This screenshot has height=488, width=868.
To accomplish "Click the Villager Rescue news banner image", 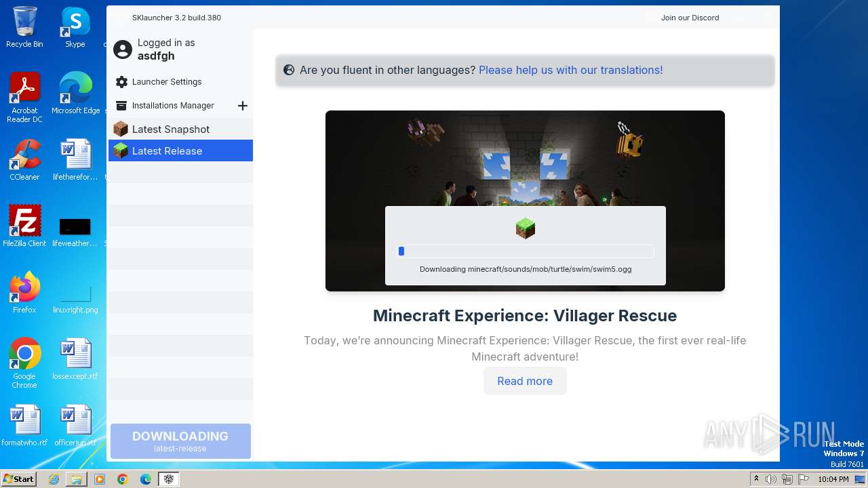I will pos(525,201).
